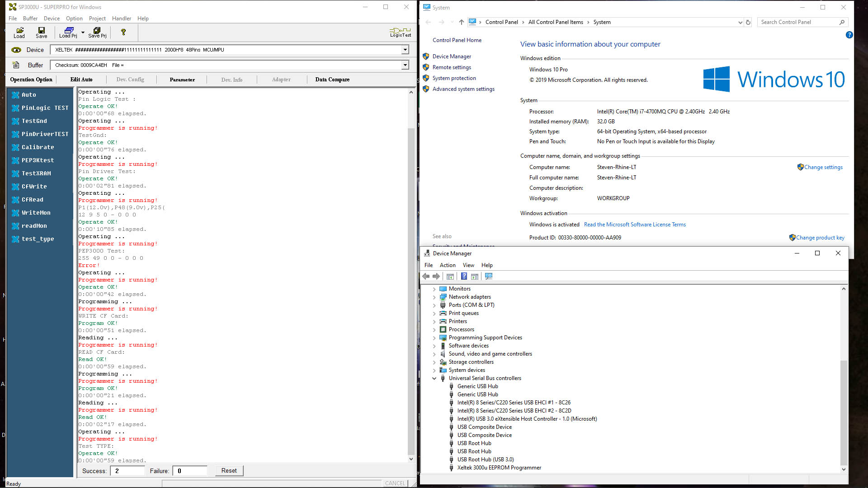Click scan for hardware changes icon
This screenshot has height=488, width=868.
pyautogui.click(x=489, y=277)
